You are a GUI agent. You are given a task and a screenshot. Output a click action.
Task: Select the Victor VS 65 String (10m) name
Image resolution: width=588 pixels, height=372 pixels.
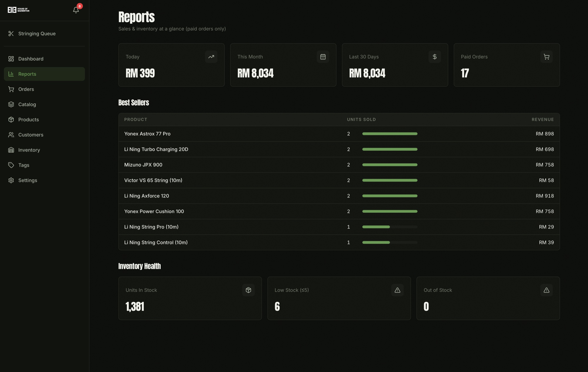[153, 180]
